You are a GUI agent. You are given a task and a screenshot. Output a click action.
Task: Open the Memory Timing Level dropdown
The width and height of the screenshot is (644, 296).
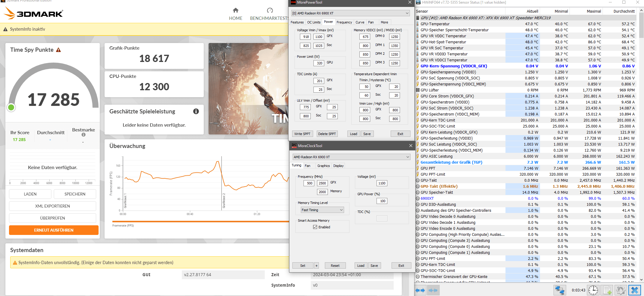point(322,210)
